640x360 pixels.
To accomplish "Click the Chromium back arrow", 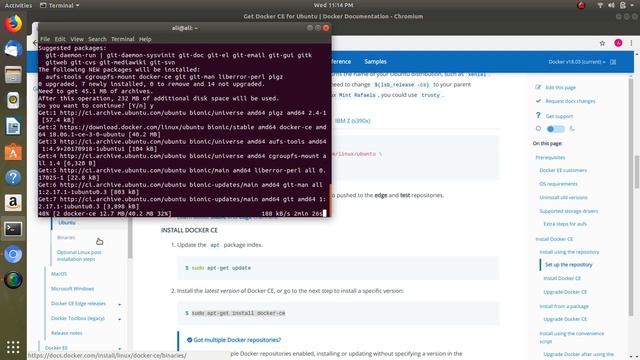I will 35,42.
